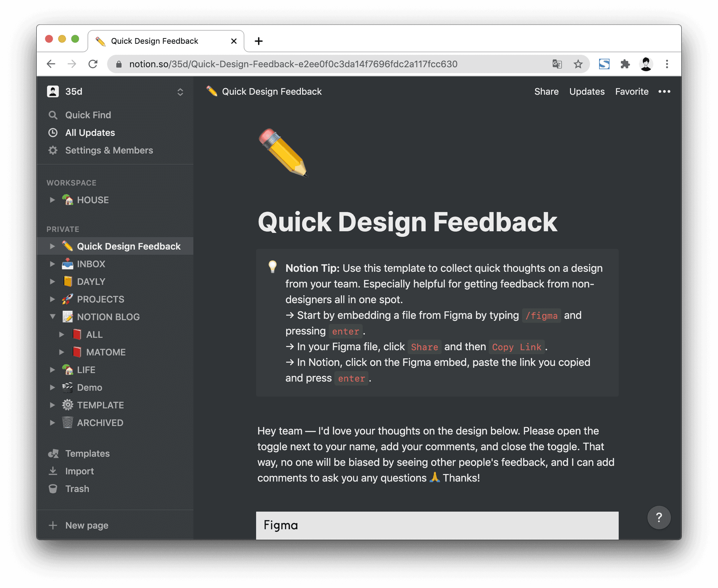This screenshot has height=588, width=718.
Task: Expand the MATOME subpage toggle
Action: pos(62,352)
